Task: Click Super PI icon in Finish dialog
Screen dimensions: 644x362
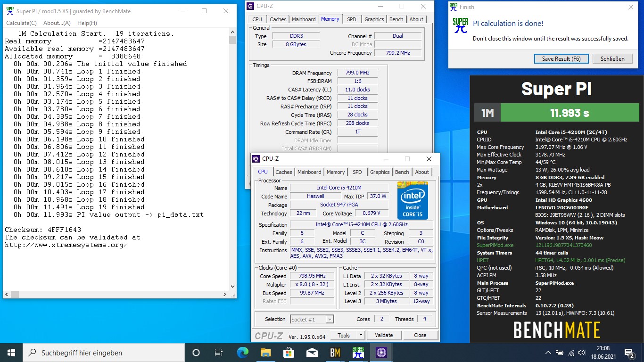Action: click(461, 25)
